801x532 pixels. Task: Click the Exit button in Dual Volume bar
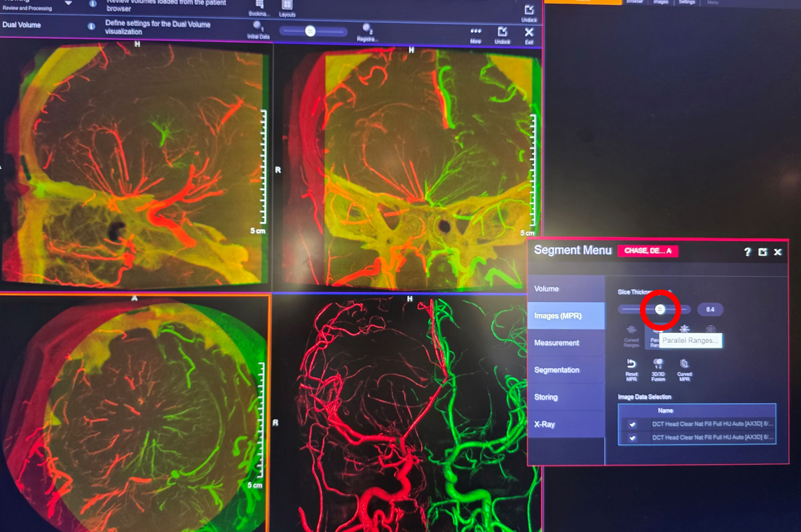529,33
